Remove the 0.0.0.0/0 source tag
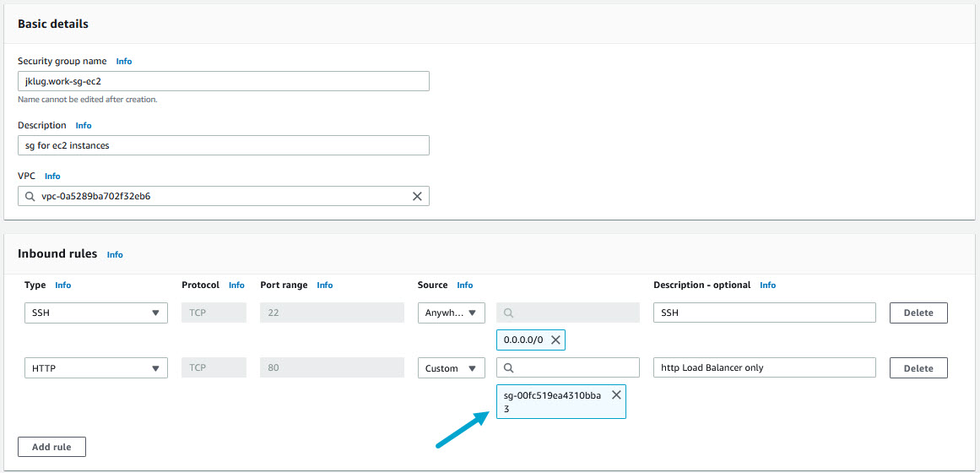 [555, 340]
